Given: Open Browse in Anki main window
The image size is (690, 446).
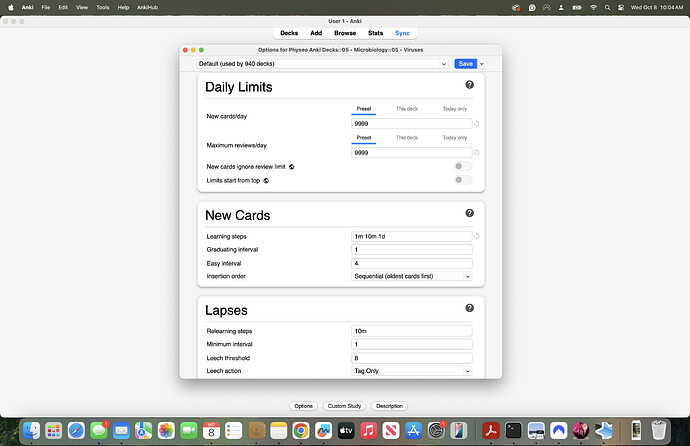Looking at the screenshot, I should (x=345, y=33).
